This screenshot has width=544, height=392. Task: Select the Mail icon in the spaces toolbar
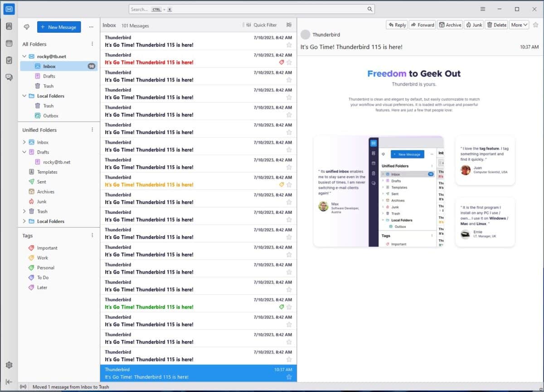tap(9, 9)
